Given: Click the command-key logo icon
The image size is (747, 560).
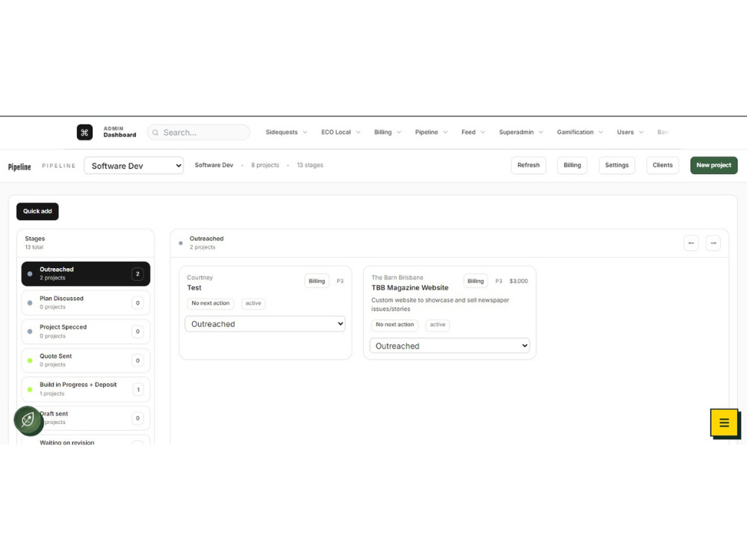Looking at the screenshot, I should click(x=85, y=132).
